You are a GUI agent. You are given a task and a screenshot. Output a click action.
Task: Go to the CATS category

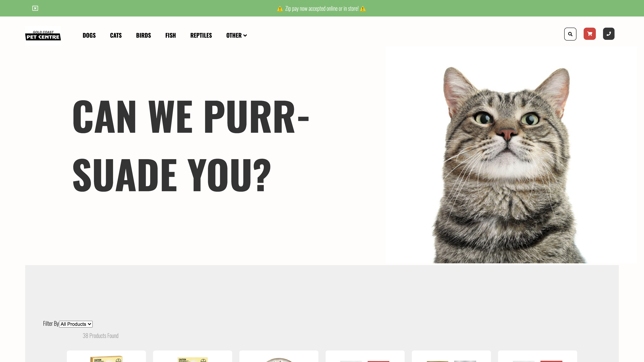[116, 36]
